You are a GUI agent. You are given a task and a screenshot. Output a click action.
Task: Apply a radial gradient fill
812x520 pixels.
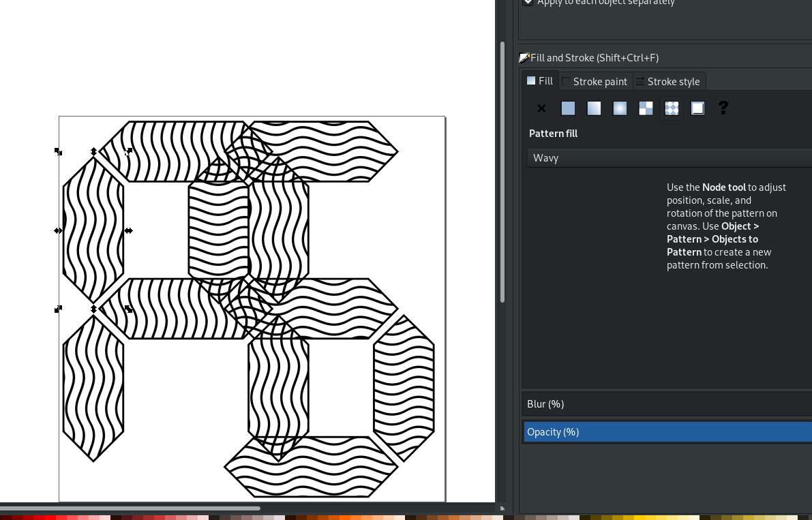[620, 108]
